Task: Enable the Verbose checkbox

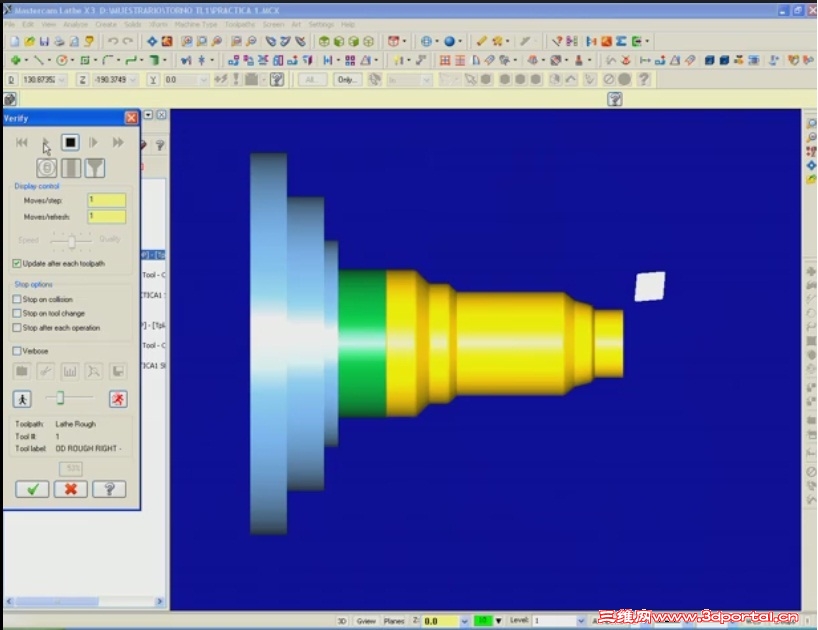Action: [17, 351]
